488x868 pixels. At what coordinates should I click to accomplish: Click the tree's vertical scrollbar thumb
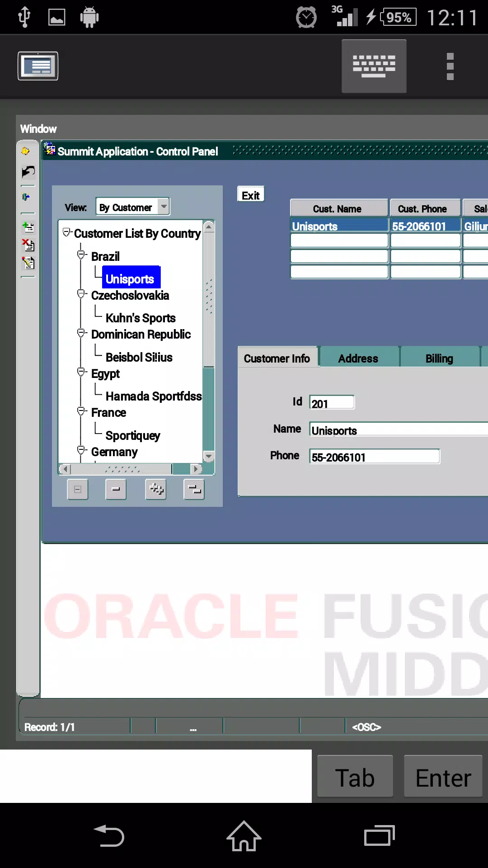click(x=209, y=299)
